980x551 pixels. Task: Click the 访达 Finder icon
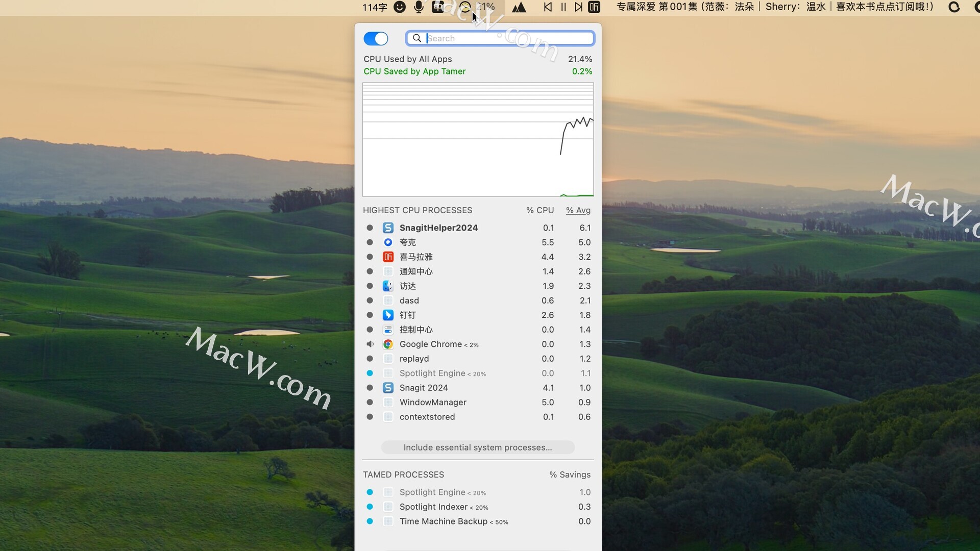[x=388, y=286]
